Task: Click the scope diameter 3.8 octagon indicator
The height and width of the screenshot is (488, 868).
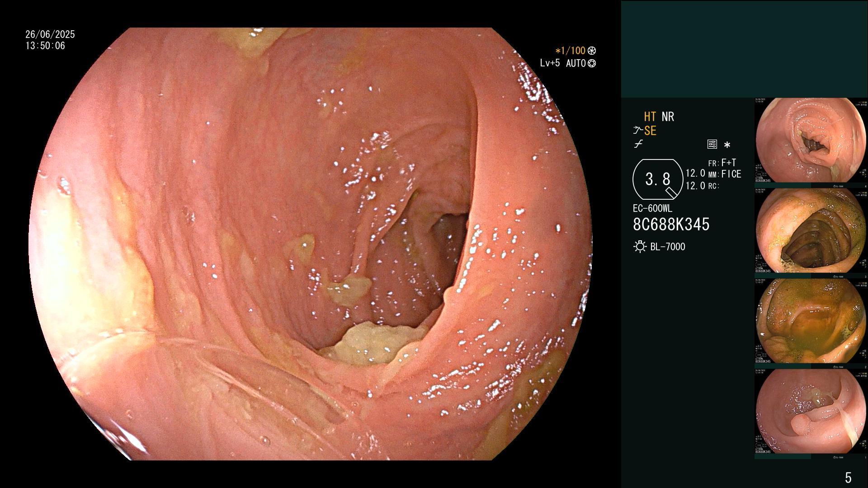Action: pyautogui.click(x=658, y=179)
